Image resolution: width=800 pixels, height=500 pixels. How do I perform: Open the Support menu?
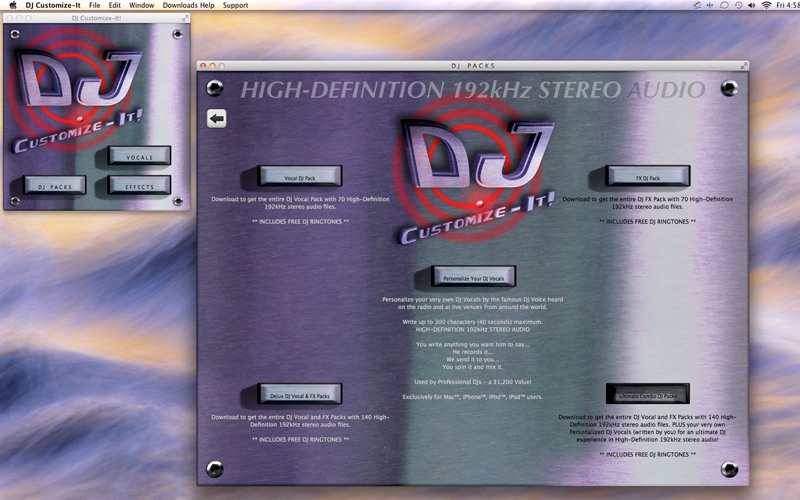(x=235, y=5)
